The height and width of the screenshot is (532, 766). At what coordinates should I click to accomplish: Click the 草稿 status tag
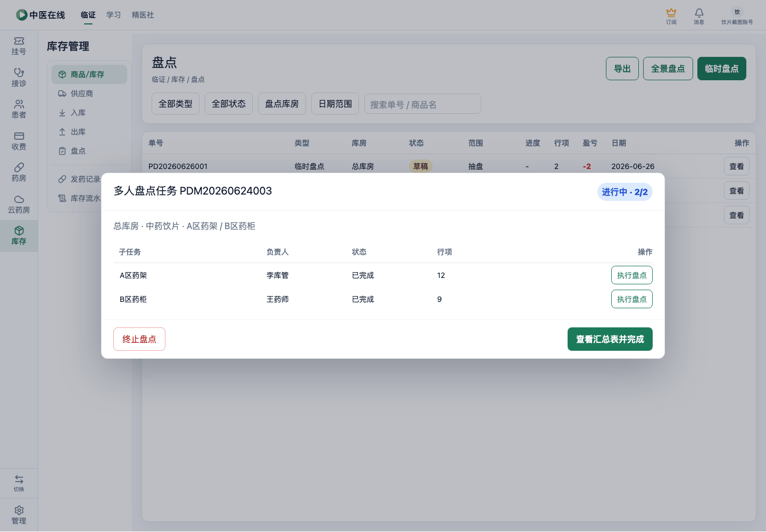pyautogui.click(x=421, y=166)
